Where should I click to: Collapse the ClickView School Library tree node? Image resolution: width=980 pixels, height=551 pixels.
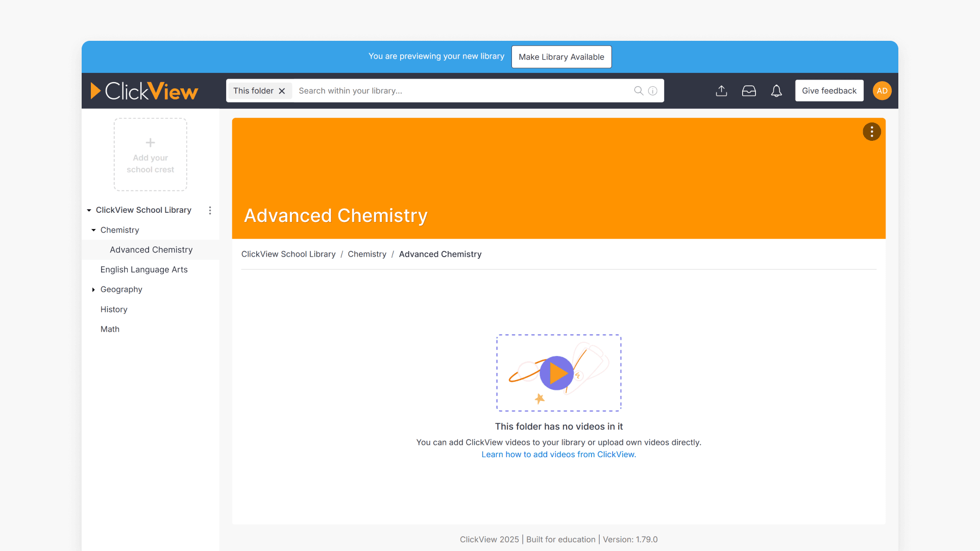(x=89, y=210)
